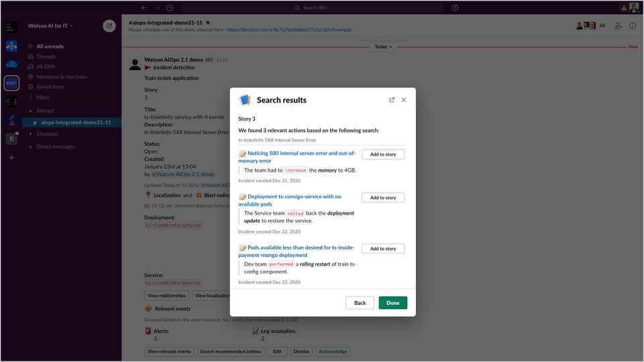Add a workspace with the plus icon
This screenshot has width=644, height=362.
click(x=11, y=158)
